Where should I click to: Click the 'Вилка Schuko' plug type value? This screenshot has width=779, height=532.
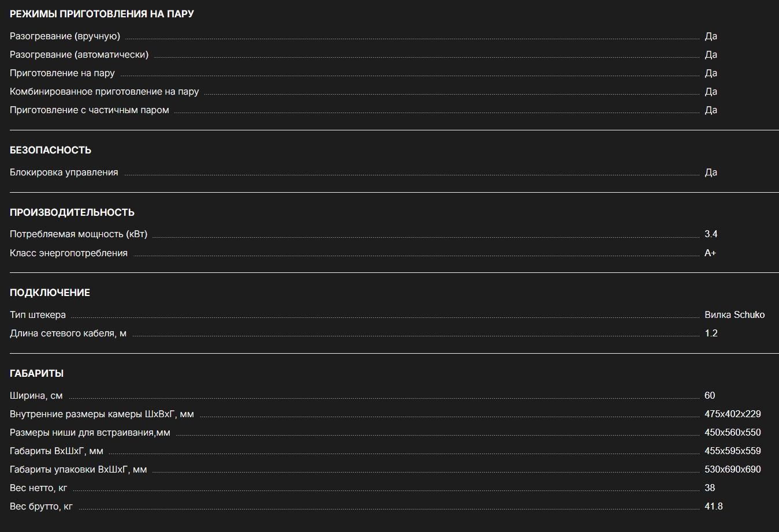coord(735,315)
